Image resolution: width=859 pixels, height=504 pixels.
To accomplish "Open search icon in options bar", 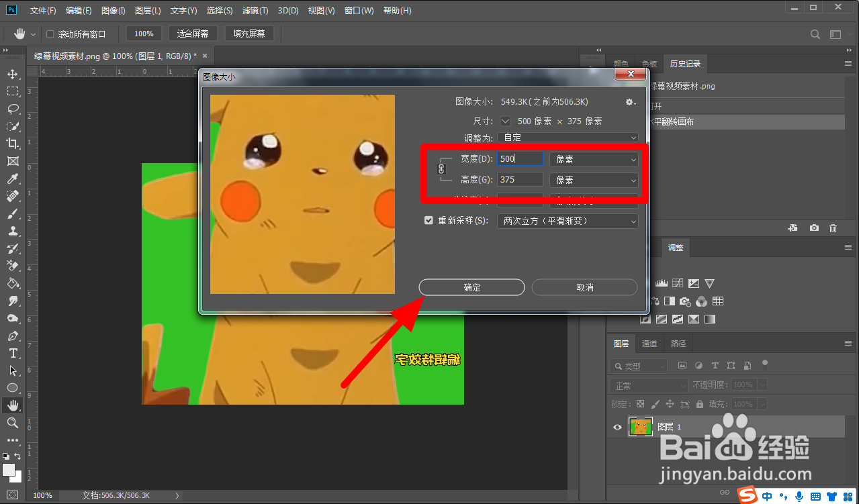I will click(x=815, y=34).
